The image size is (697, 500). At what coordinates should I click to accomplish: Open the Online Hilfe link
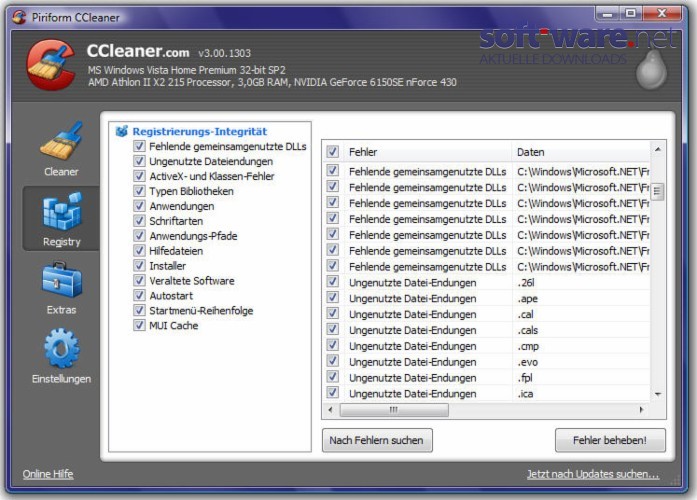[48, 474]
